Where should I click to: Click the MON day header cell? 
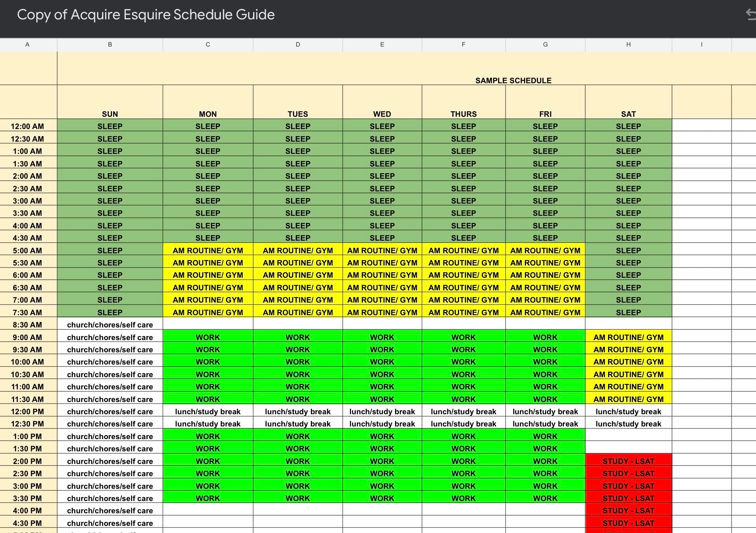pos(208,102)
